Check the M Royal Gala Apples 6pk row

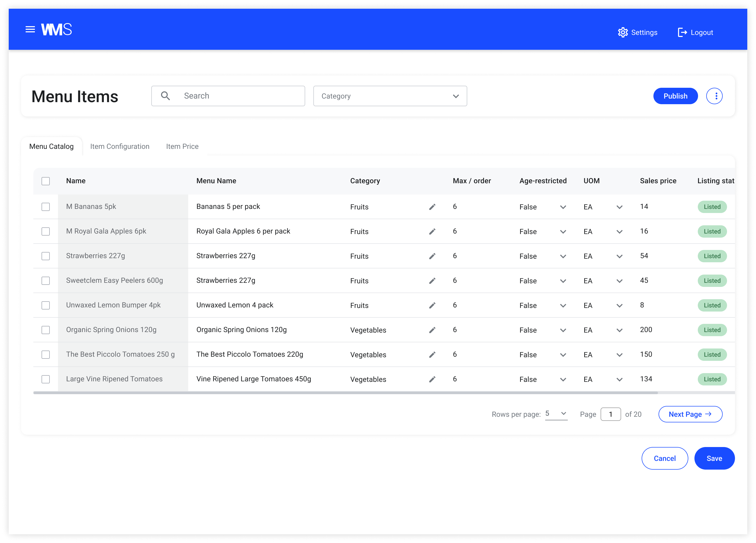(x=46, y=231)
